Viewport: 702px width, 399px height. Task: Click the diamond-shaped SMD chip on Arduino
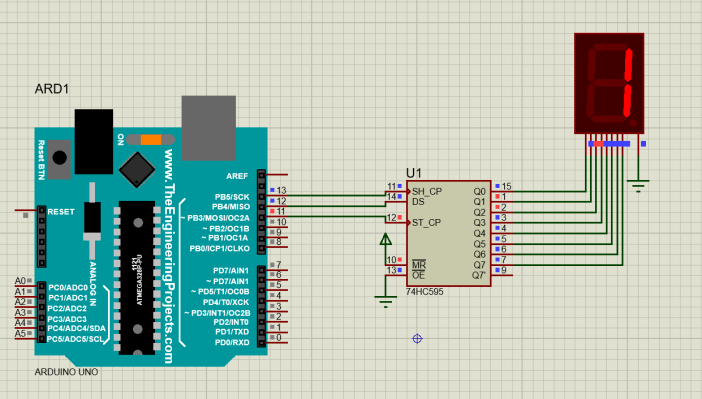click(137, 170)
